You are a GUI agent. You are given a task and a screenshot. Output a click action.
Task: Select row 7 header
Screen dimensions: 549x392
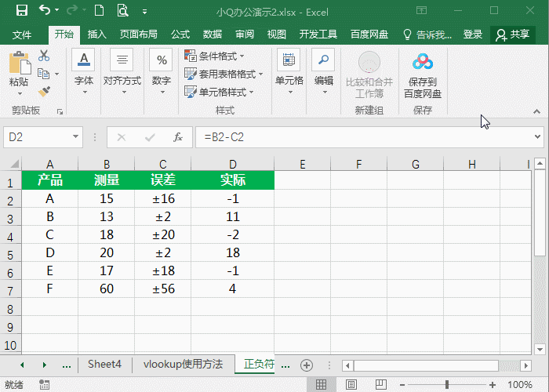[10, 289]
